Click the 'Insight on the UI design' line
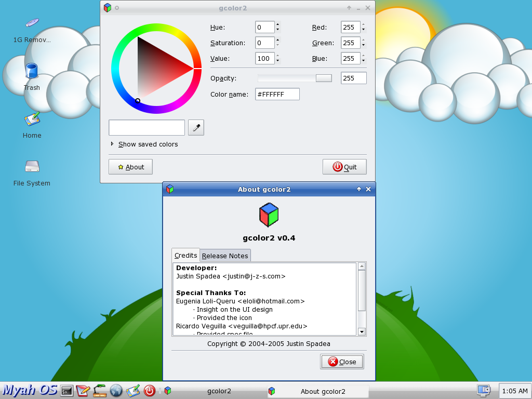Screen dimensions: 532x399 click(233, 310)
